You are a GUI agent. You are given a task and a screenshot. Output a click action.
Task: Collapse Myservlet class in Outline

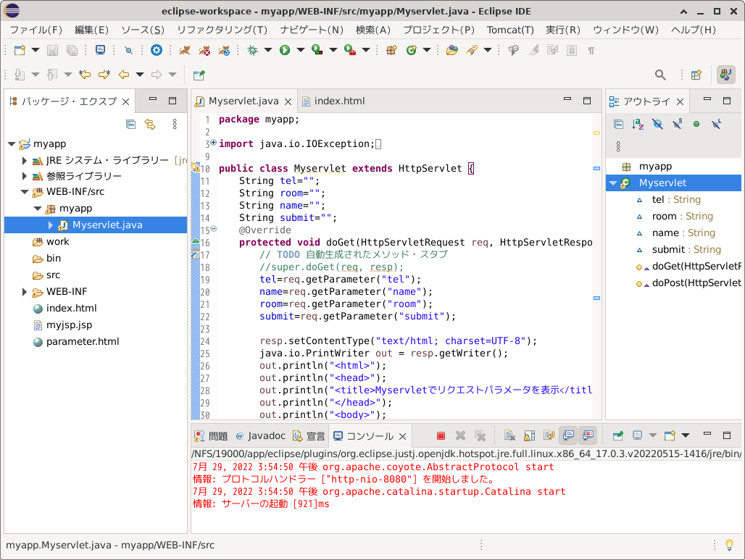pos(613,183)
